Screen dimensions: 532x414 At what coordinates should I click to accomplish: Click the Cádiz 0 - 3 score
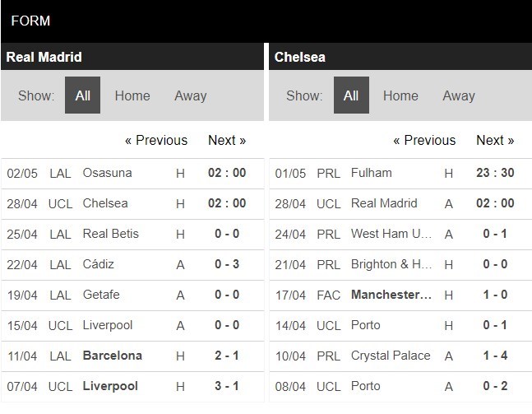226,264
